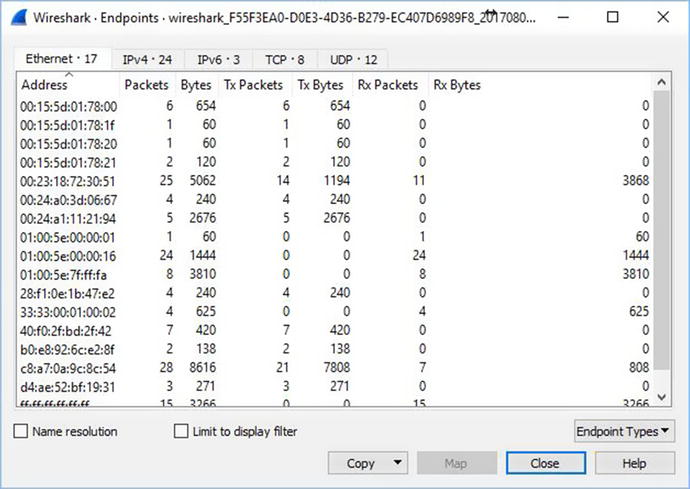
Task: Select row 33:33:00:01:00:02
Action: click(x=334, y=312)
